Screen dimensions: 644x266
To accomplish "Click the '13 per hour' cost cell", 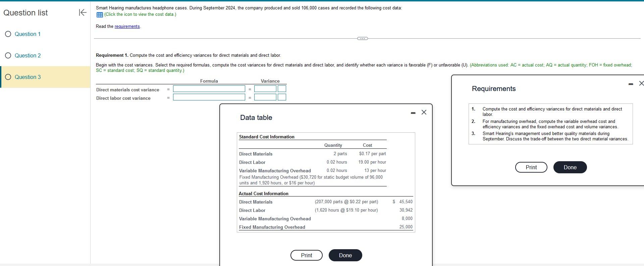I will [375, 170].
